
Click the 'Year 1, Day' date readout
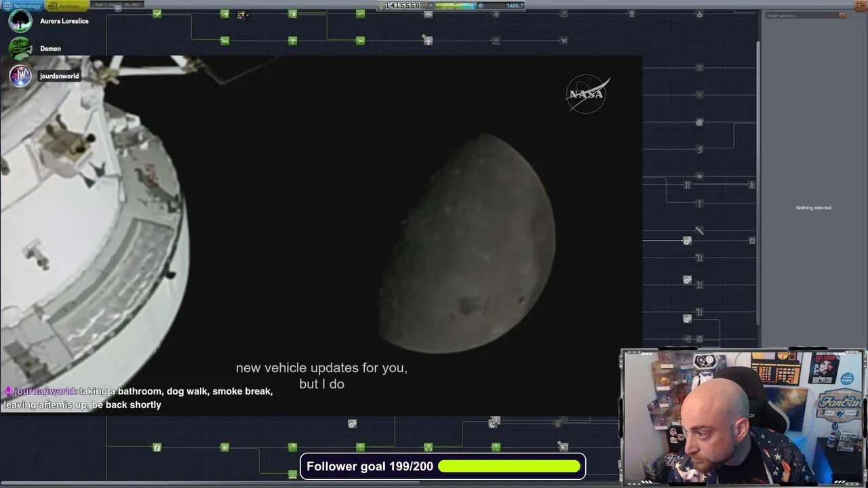point(117,5)
